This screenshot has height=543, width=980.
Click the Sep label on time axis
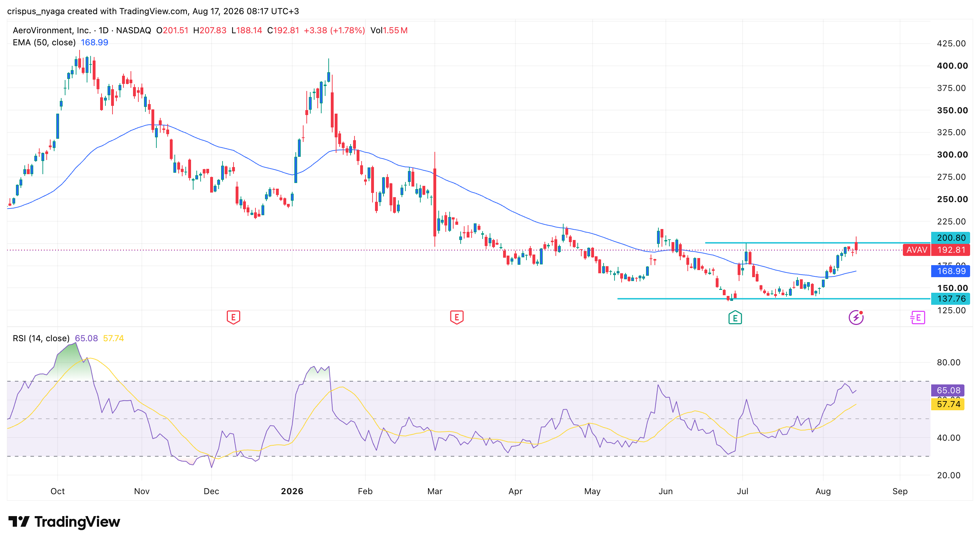point(900,491)
